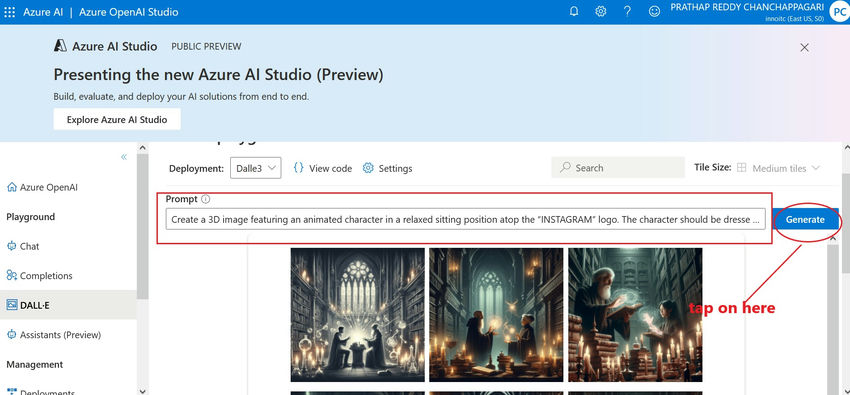Viewport: 850px width, 395px height.
Task: Open the PC account avatar
Action: 839,12
